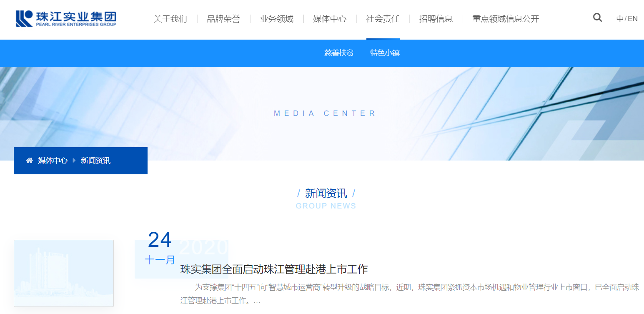
Task: Click the search magnifier icon
Action: point(597,18)
